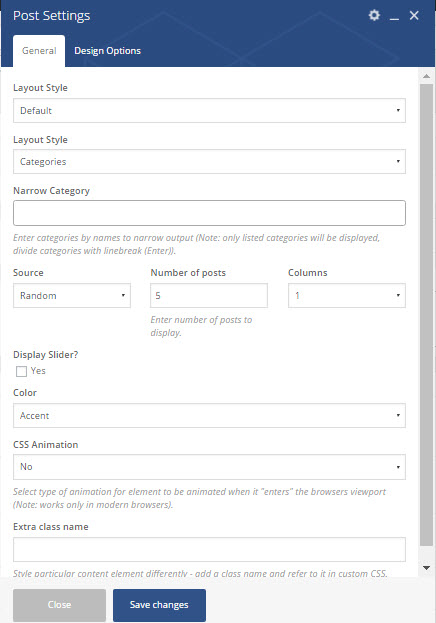Expand the Columns dropdown
436x623 pixels.
[x=347, y=295]
